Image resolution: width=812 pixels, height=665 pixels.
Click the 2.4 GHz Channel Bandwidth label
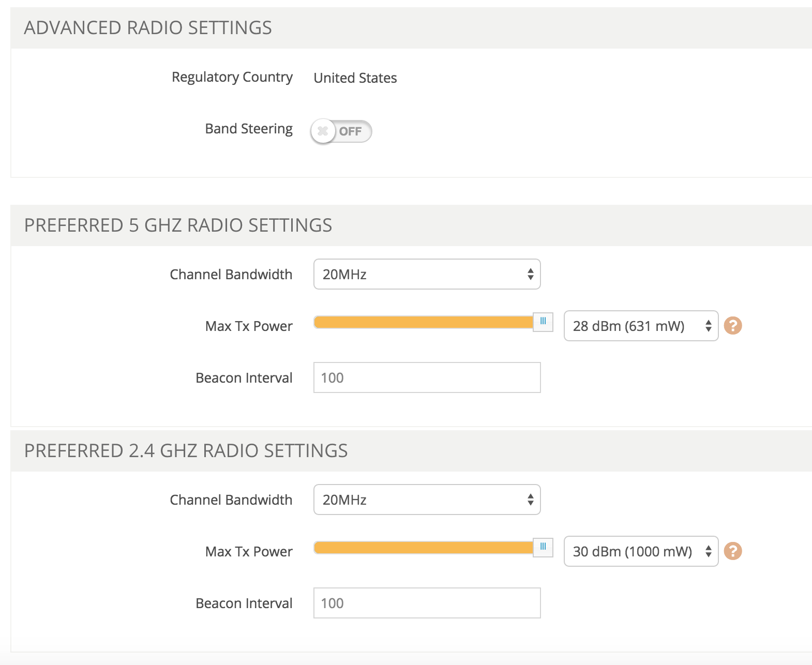[231, 500]
